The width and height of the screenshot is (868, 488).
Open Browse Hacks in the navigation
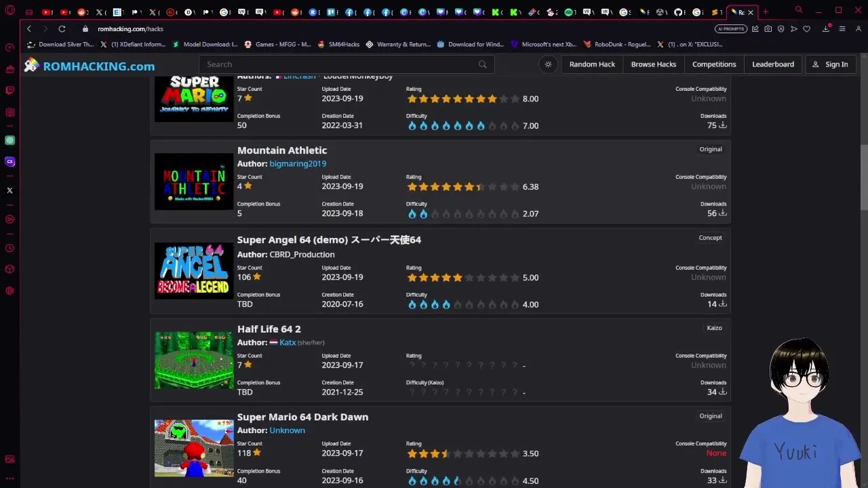point(654,64)
